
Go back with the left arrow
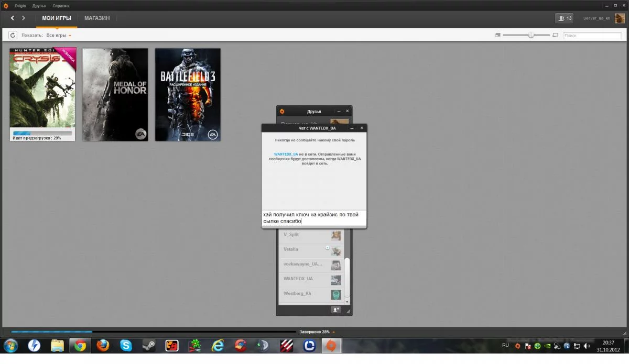pyautogui.click(x=13, y=18)
